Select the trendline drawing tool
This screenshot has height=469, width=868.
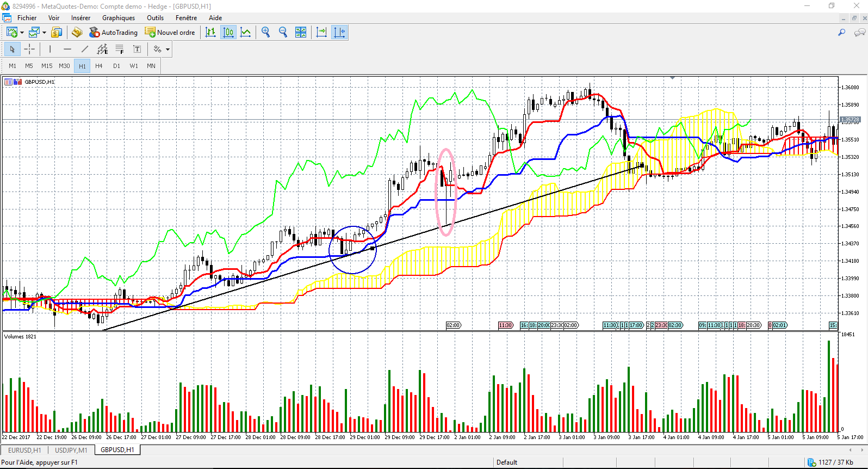[85, 50]
